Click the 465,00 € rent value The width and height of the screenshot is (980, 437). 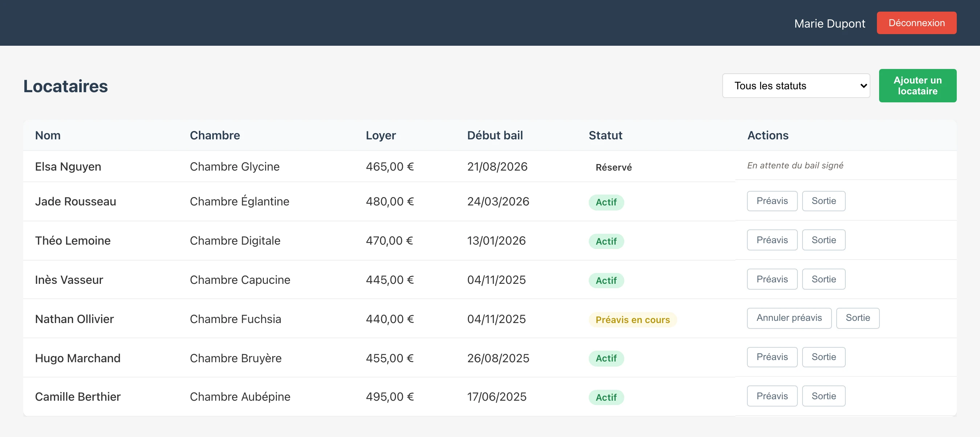tap(389, 167)
